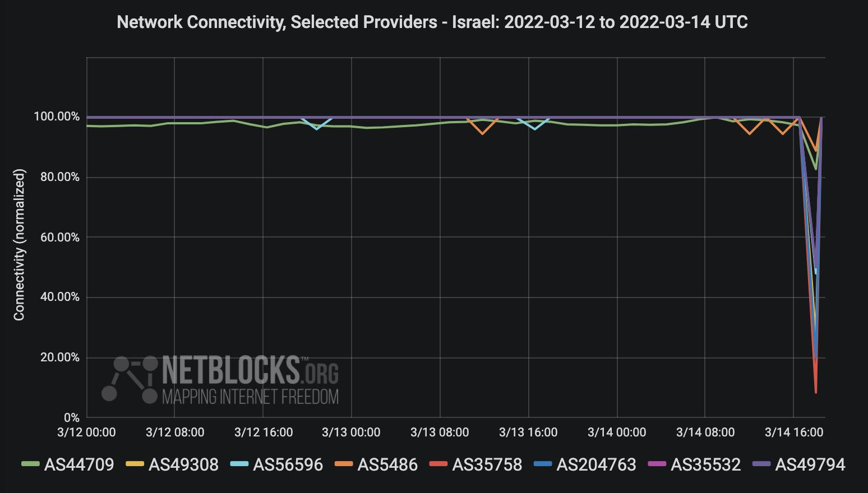Screen dimensions: 868x493
Task: Toggle the AS5486 legend entry
Action: 376,464
